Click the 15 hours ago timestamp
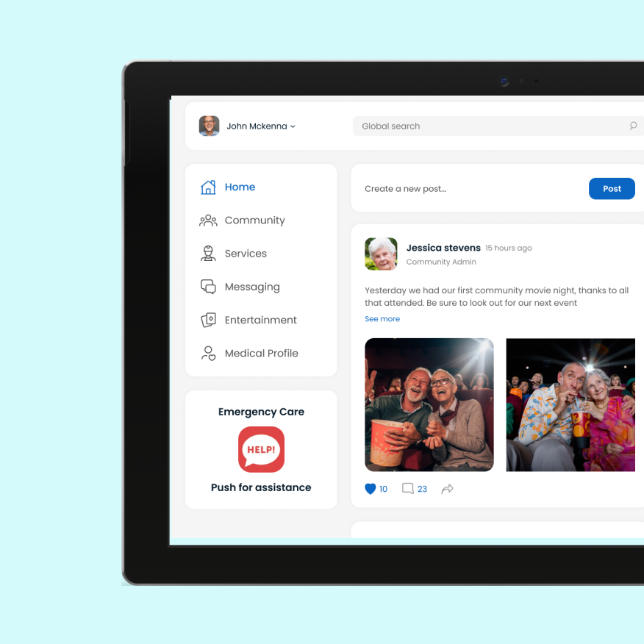 tap(509, 248)
